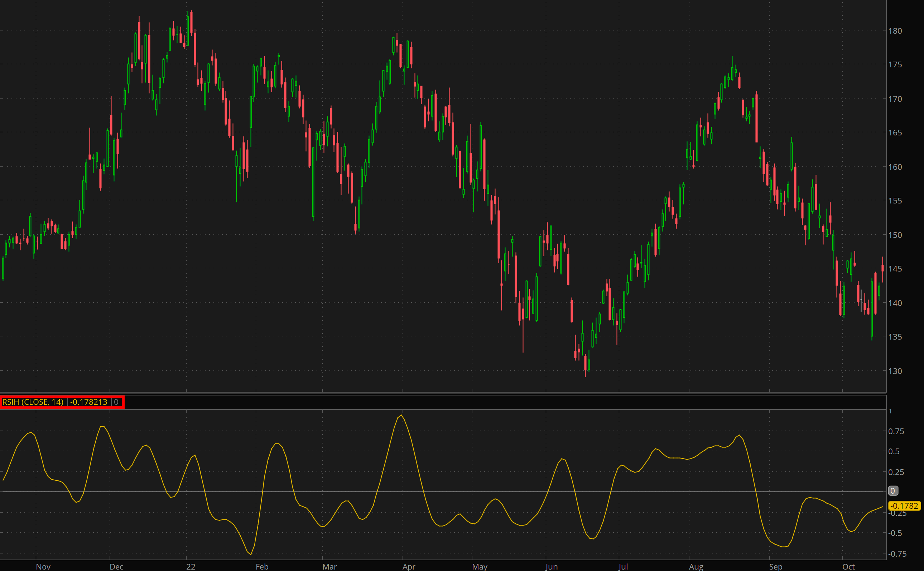Click the Jul label on time axis

pos(623,566)
